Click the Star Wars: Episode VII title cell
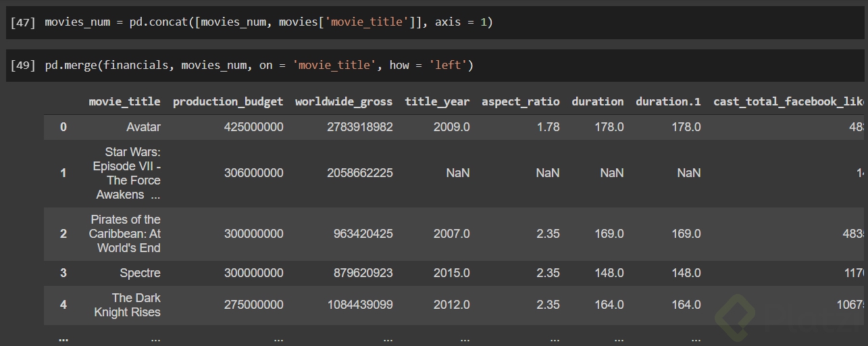The height and width of the screenshot is (346, 868). tap(127, 173)
